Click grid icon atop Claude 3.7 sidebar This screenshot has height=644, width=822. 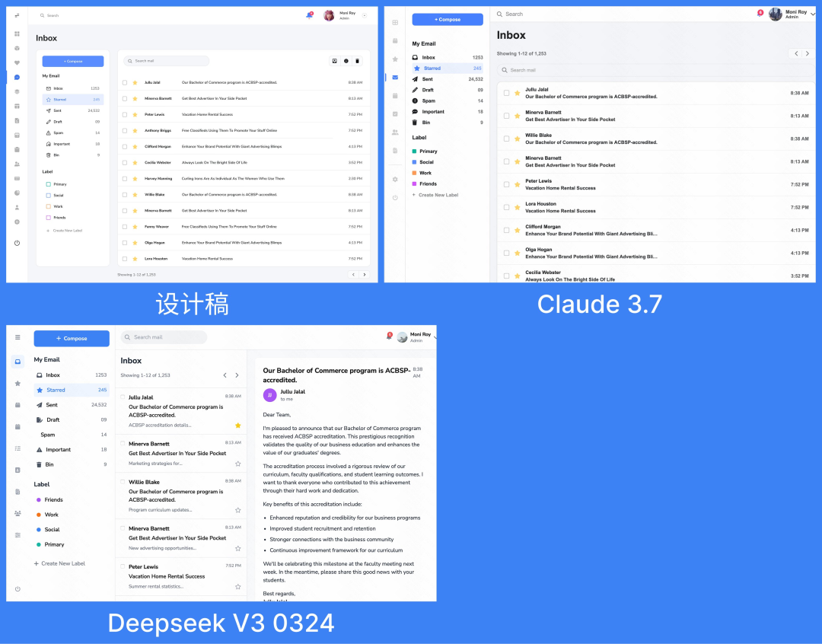click(x=395, y=22)
